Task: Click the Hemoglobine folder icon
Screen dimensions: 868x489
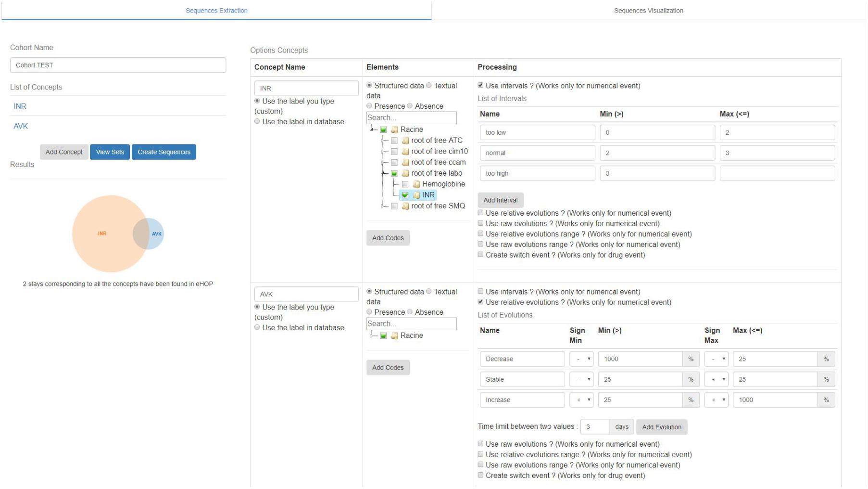Action: point(416,184)
